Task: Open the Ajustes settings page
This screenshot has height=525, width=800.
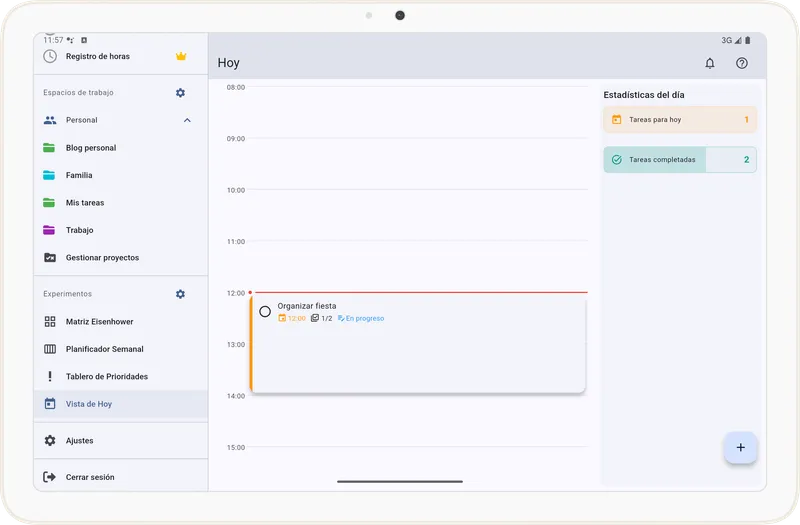Action: point(79,441)
